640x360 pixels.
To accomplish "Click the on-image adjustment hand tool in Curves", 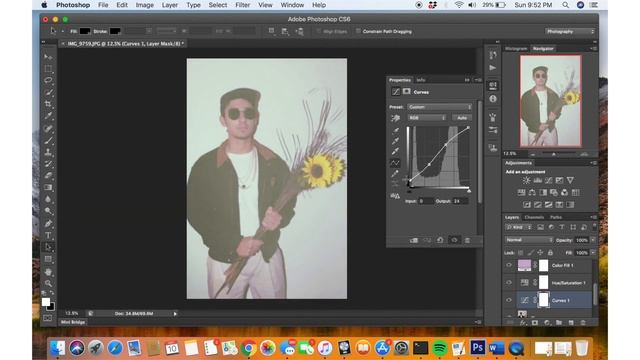I will coord(395,118).
